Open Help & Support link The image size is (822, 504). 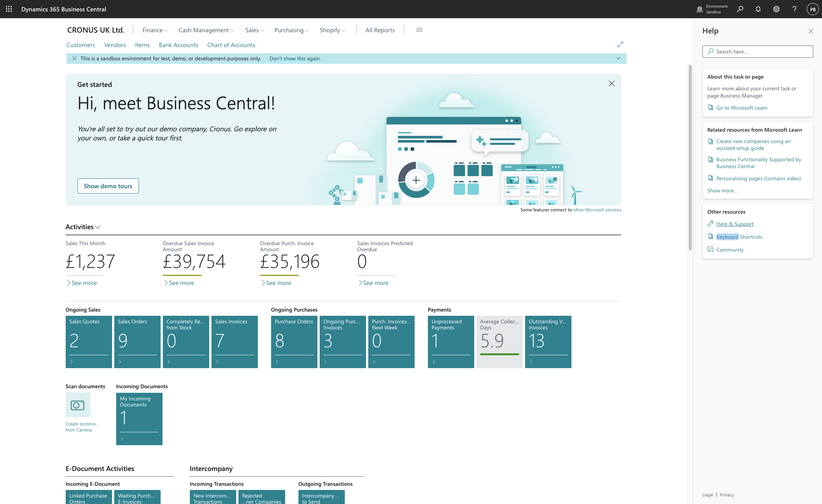[x=735, y=224]
